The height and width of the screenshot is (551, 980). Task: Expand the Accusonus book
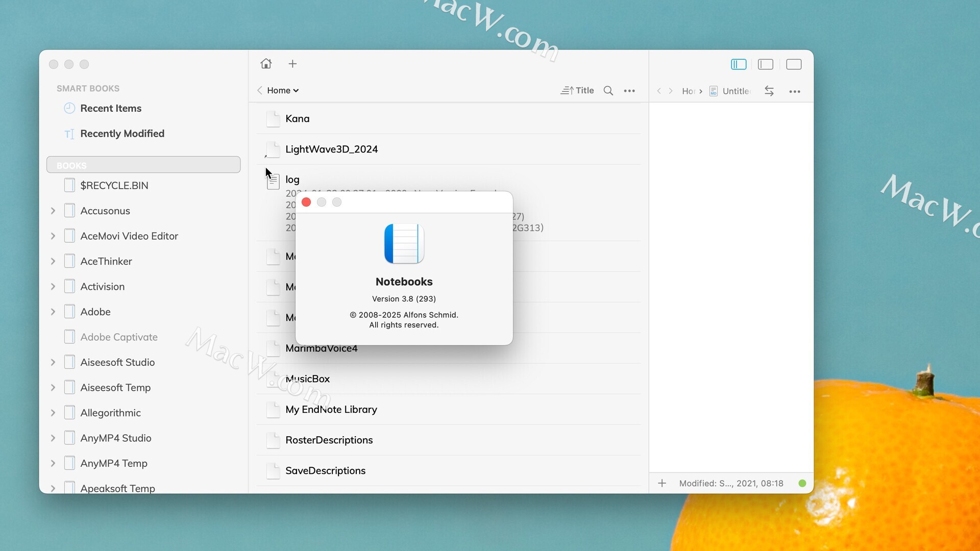tap(53, 211)
